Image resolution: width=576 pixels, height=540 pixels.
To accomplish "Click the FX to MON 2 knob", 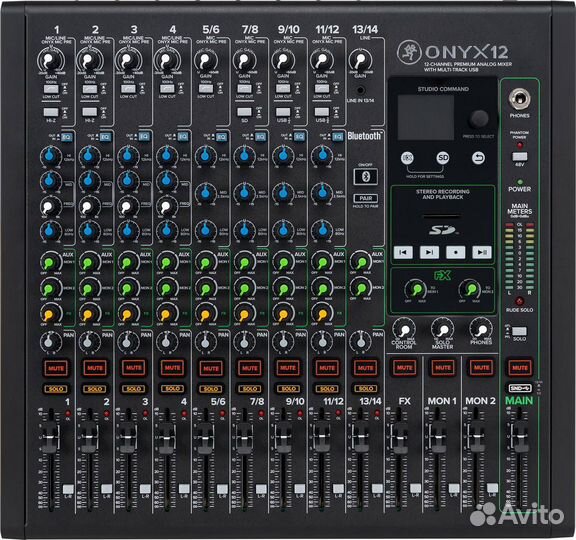I will (x=470, y=290).
